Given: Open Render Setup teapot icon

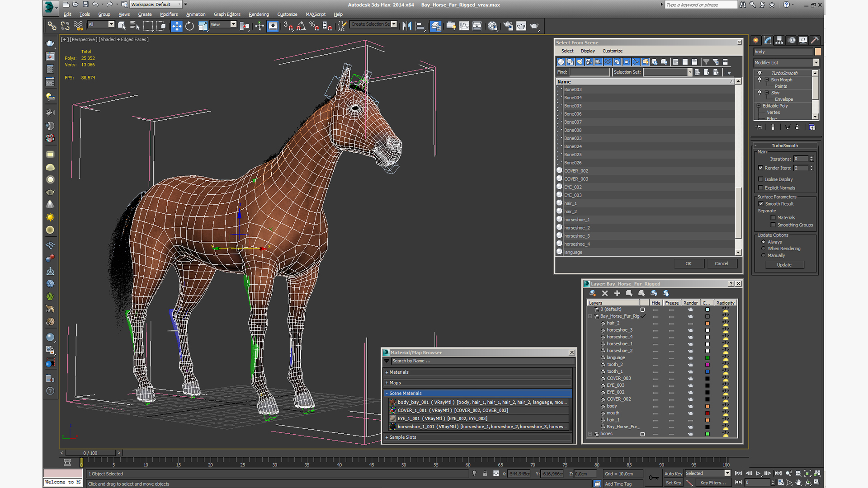Looking at the screenshot, I should pos(508,26).
